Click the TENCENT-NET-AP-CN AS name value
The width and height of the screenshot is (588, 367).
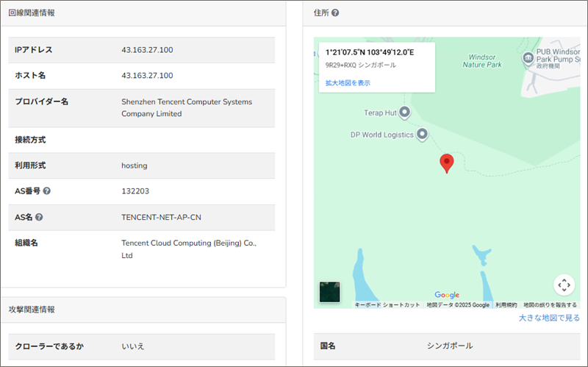(x=162, y=217)
